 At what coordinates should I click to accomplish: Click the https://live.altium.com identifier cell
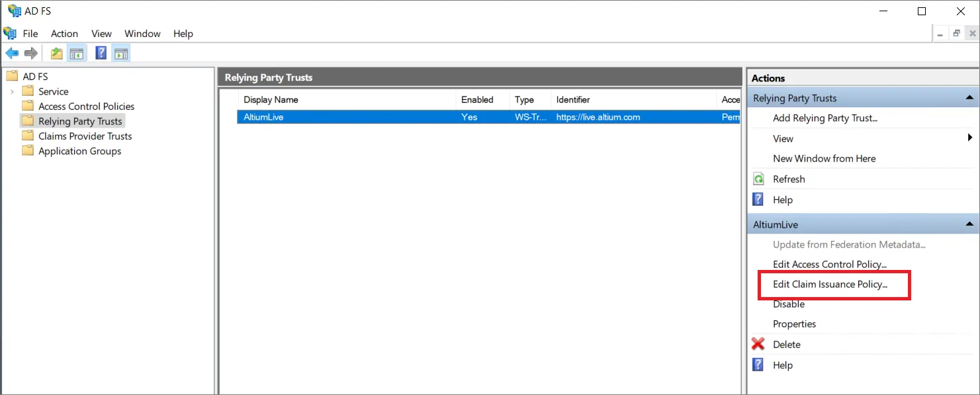point(598,117)
